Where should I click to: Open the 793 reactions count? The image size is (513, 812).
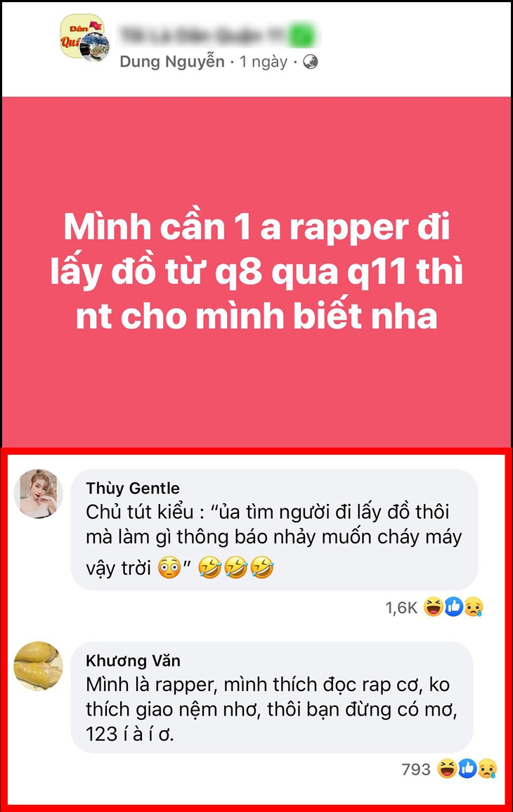pyautogui.click(x=416, y=770)
